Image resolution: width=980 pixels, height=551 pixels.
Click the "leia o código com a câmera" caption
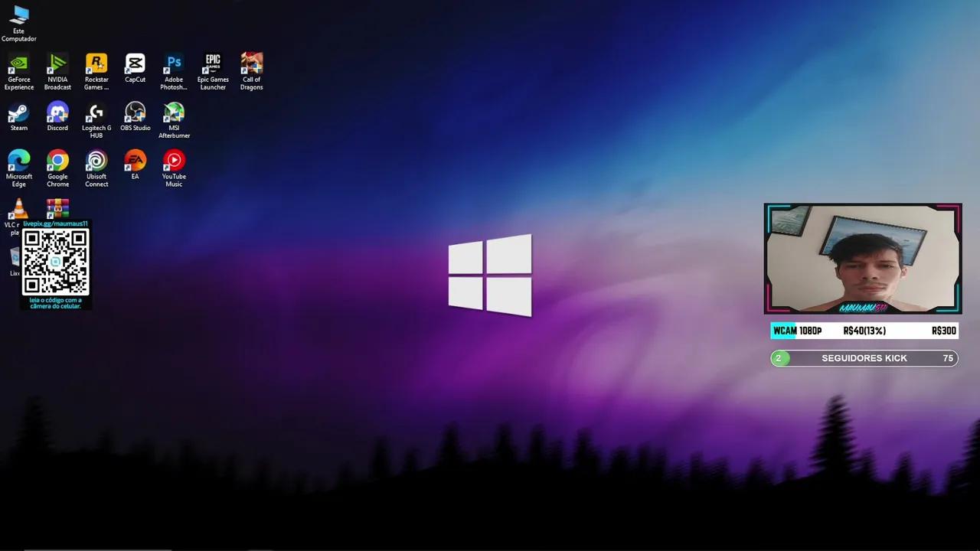(55, 303)
